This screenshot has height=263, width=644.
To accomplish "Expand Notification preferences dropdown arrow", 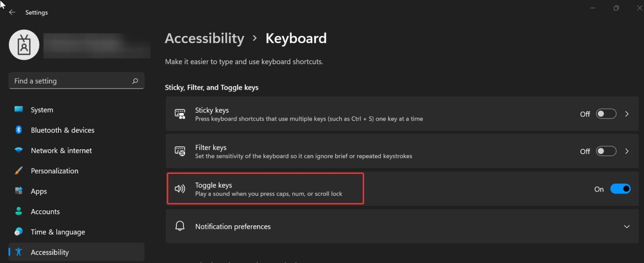I will point(627,227).
